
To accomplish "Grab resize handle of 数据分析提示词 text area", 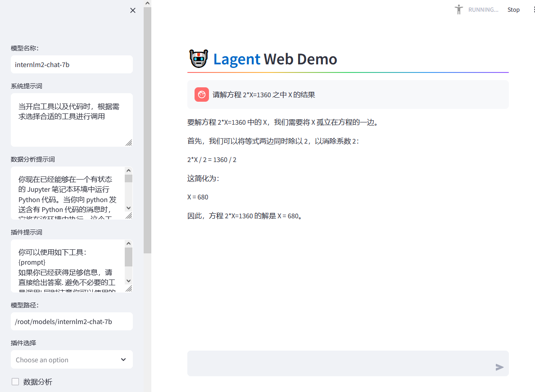I will point(129,216).
